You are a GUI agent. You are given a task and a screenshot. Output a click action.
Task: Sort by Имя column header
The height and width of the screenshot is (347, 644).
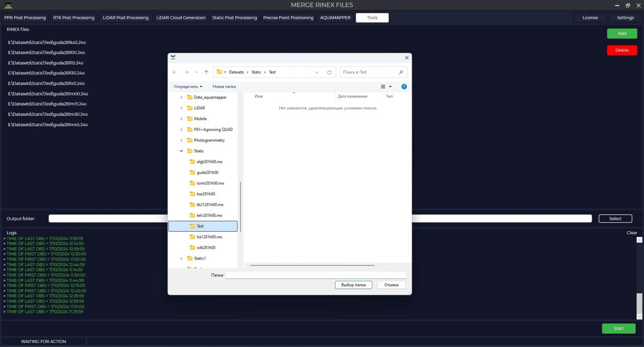click(259, 97)
